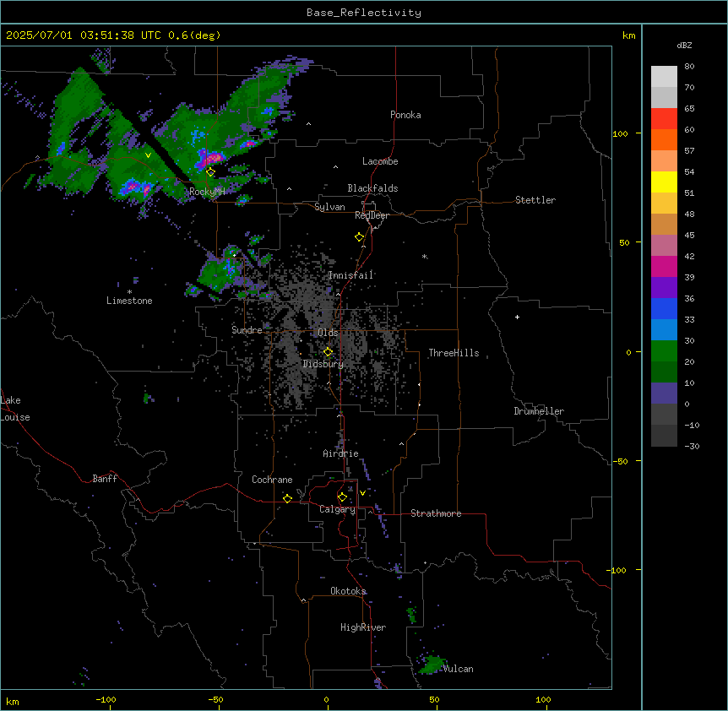Select the white plus marker north of Drumheller
This screenshot has width=728, height=711.
[x=517, y=317]
